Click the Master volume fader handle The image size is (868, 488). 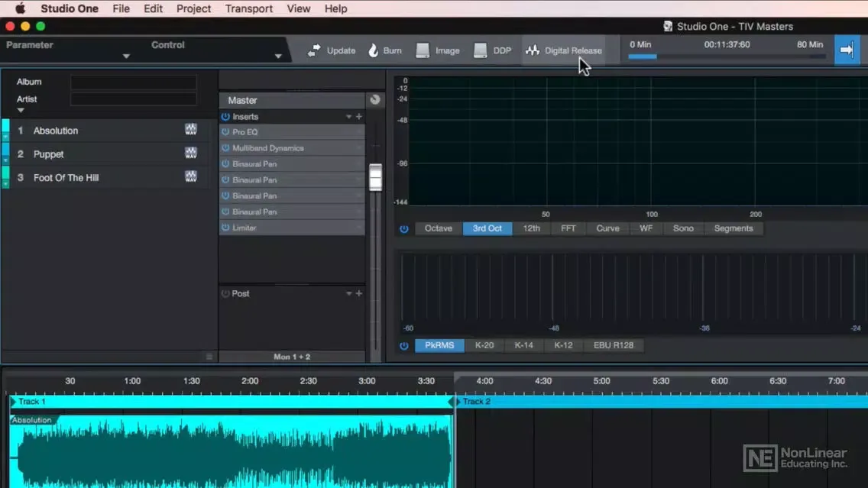click(375, 177)
